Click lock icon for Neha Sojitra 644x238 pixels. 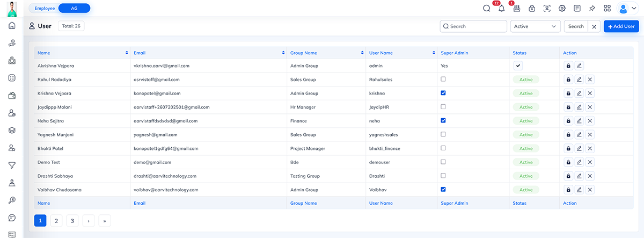pos(568,121)
